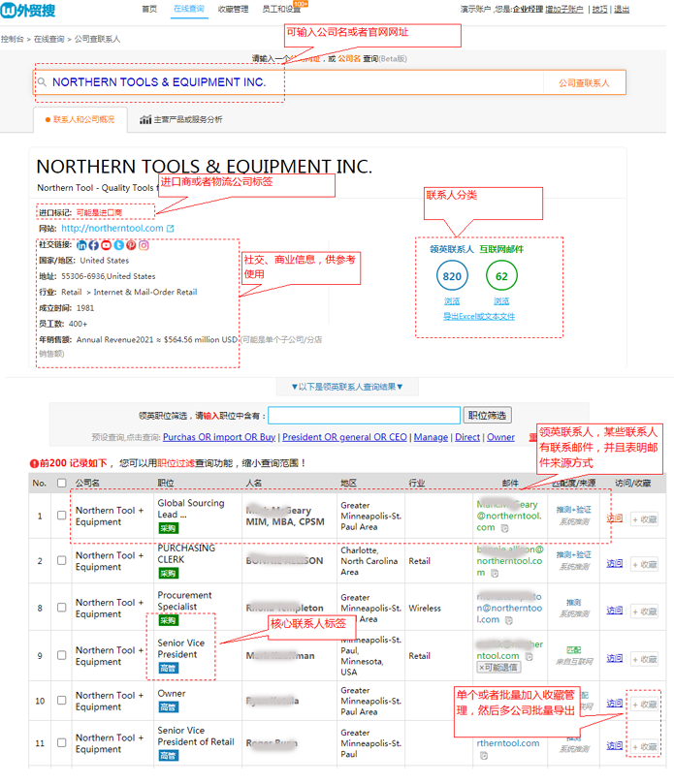Open the Instagram social link icon
This screenshot has width=674, height=784.
(144, 245)
